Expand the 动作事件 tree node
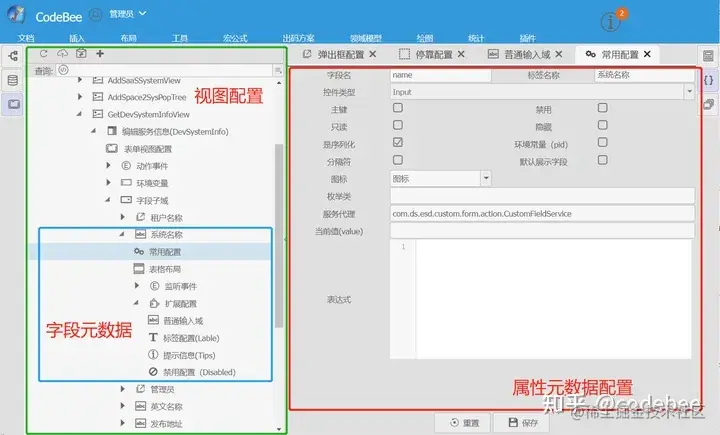Viewport: 720px width, 435px height. pos(108,165)
